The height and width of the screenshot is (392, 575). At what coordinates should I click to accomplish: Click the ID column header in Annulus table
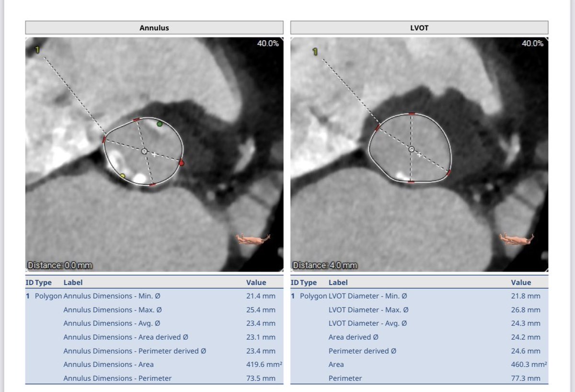(x=29, y=282)
